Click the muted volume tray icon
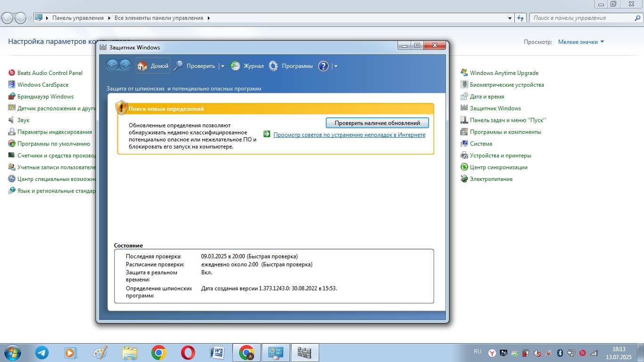 point(537,353)
